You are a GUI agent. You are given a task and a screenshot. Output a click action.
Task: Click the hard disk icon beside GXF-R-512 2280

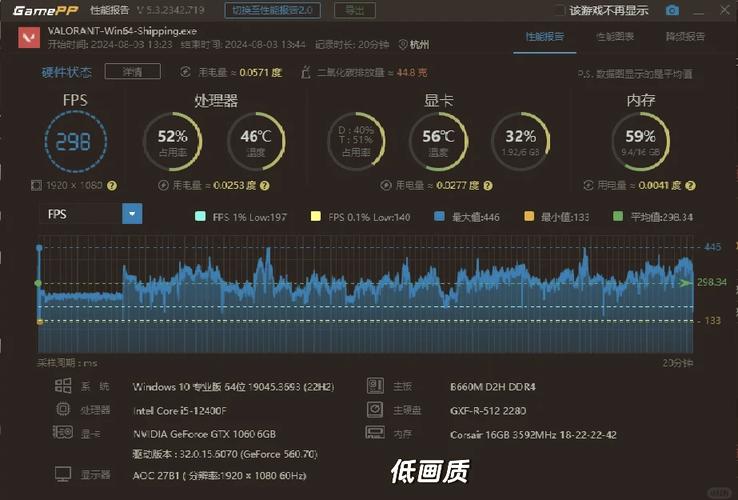[375, 409]
